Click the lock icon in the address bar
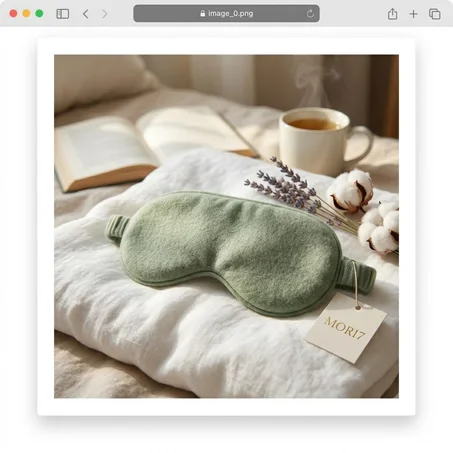 [202, 14]
